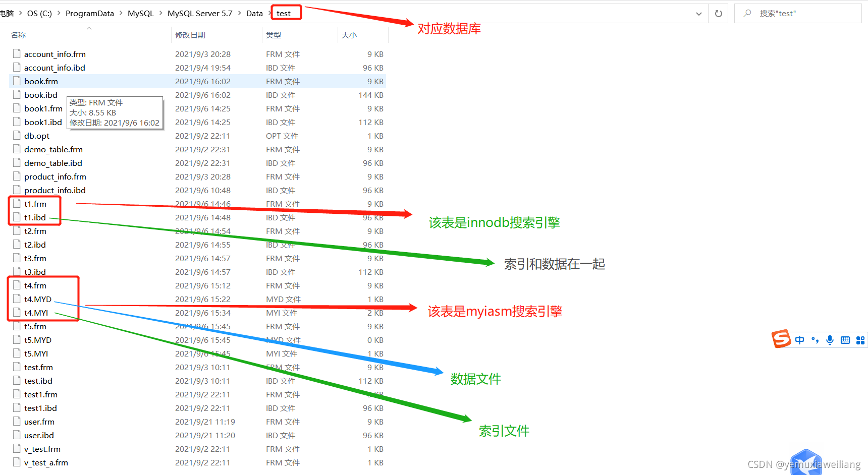Select the 'test' breadcrumb folder
The height and width of the screenshot is (475, 868).
[x=284, y=14]
